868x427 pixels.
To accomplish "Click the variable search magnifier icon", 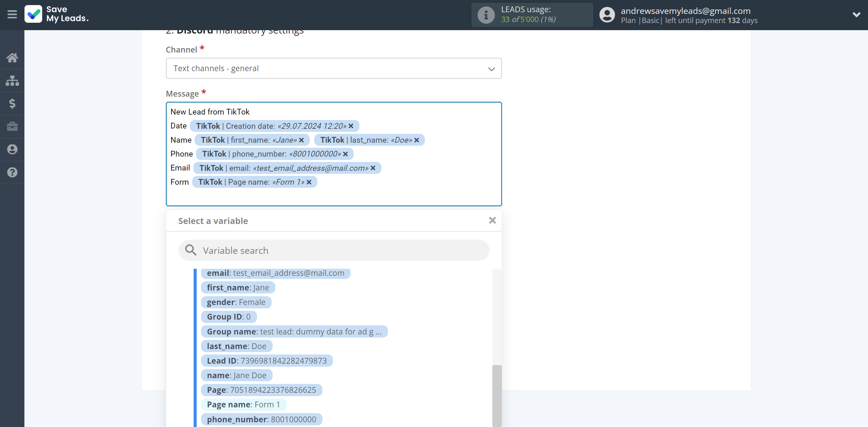I will pyautogui.click(x=191, y=250).
